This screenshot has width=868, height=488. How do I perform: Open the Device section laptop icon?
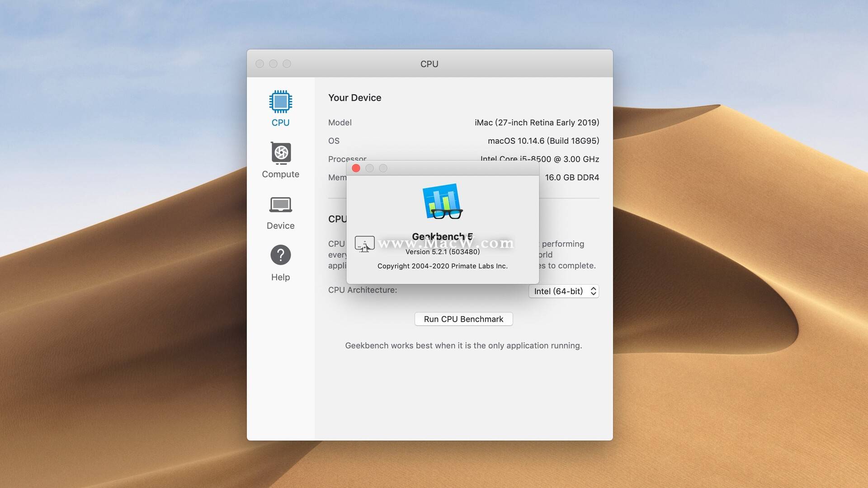coord(280,205)
